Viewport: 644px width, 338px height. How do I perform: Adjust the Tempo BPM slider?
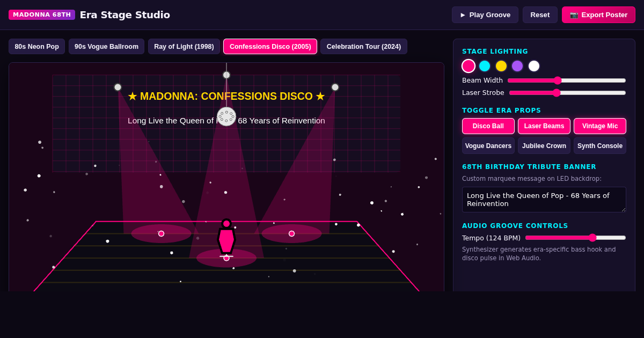tap(575, 238)
